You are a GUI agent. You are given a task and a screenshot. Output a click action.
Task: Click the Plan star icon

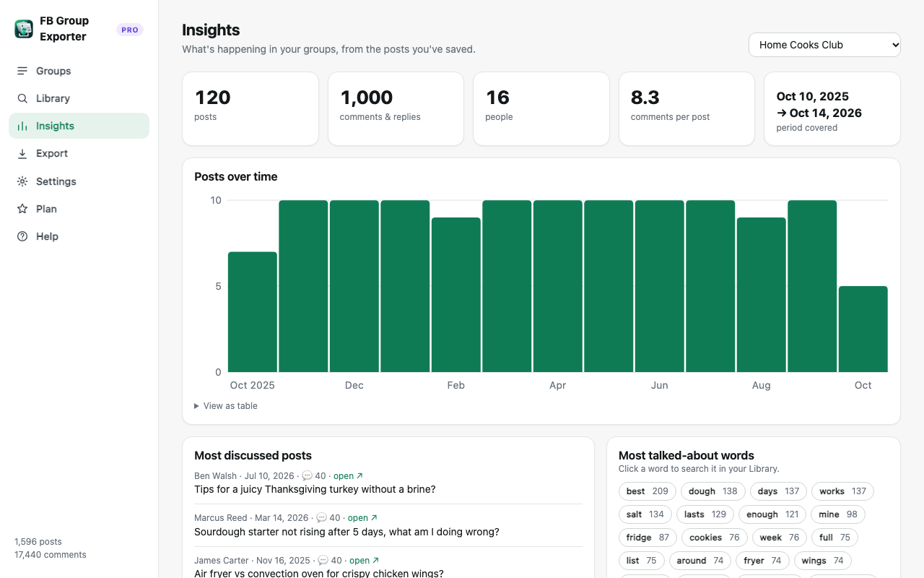pyautogui.click(x=22, y=209)
